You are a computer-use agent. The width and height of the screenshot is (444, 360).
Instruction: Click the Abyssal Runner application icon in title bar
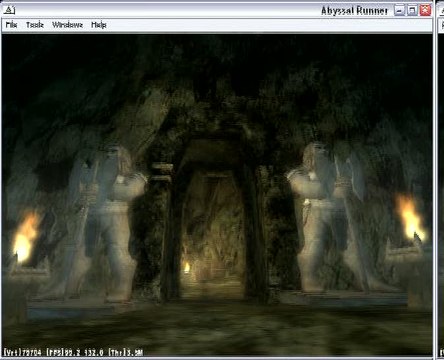[x=9, y=10]
